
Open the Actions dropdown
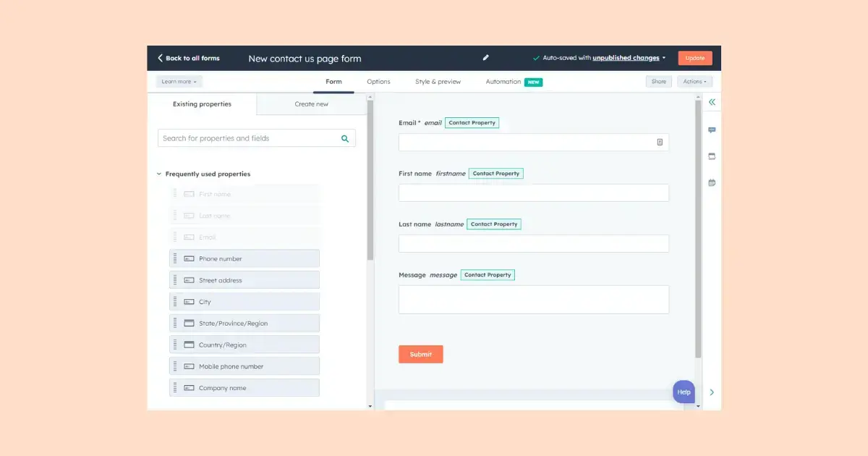(694, 81)
